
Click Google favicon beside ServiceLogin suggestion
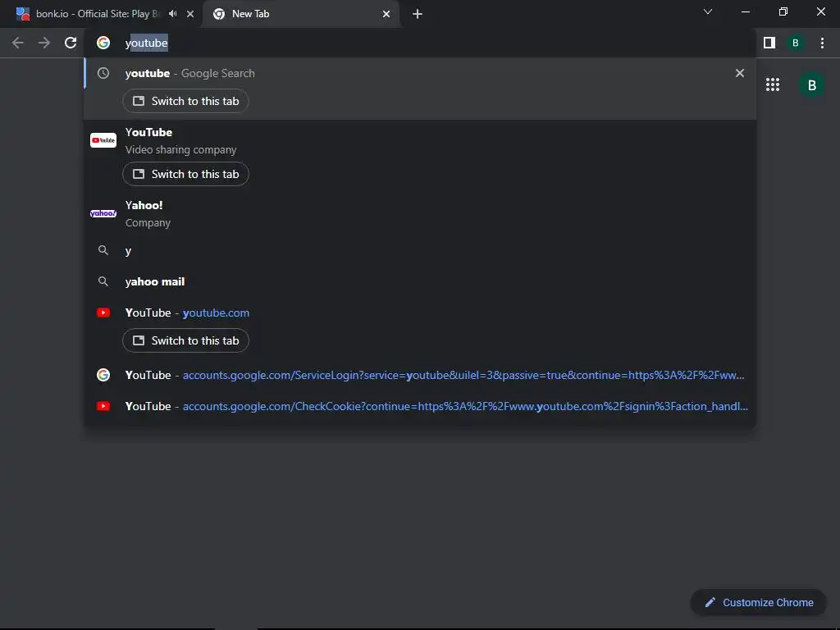[x=103, y=375]
